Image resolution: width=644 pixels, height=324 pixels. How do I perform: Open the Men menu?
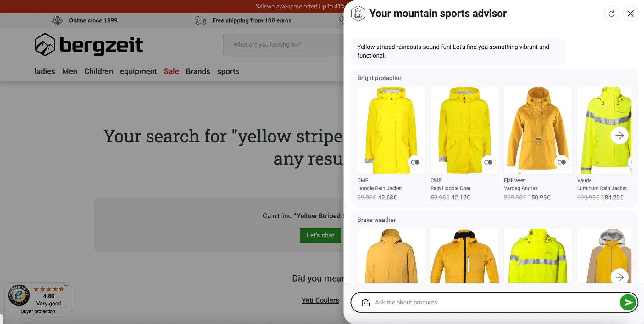click(x=69, y=71)
